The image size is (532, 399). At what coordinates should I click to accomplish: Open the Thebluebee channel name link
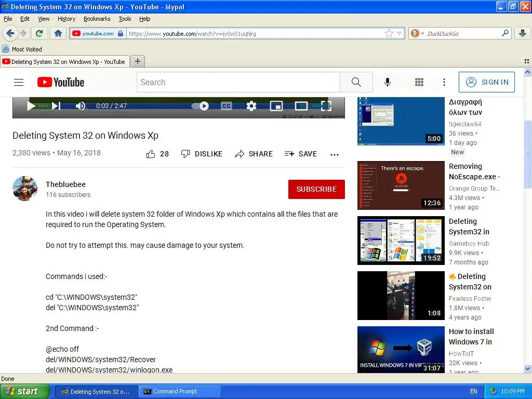coord(65,184)
